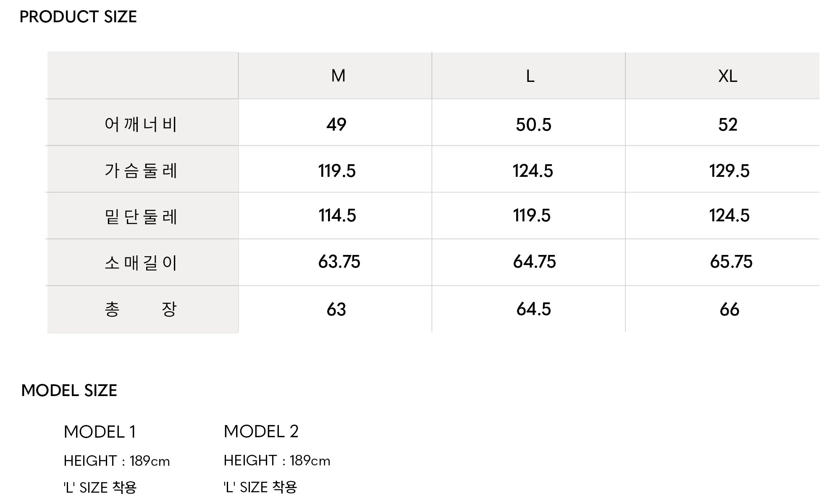840x504 pixels.
Task: Click the 소매길이 row label
Action: pos(141,263)
